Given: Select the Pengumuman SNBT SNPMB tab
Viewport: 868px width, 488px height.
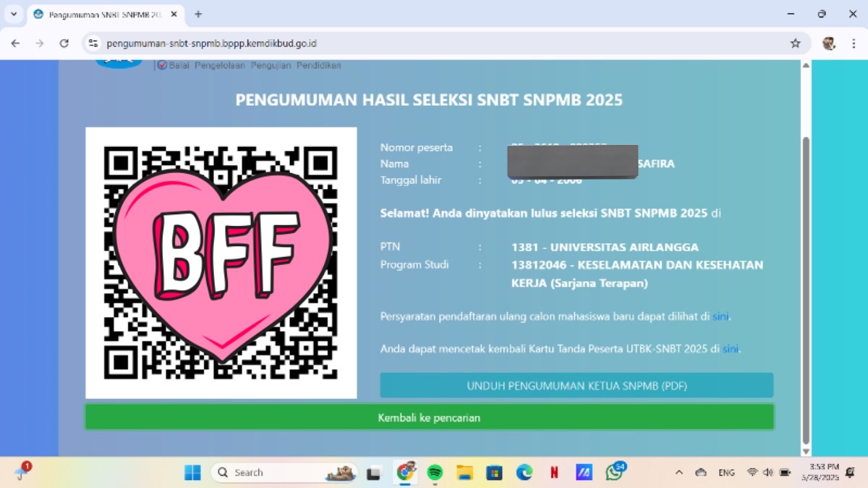Looking at the screenshot, I should click(101, 14).
